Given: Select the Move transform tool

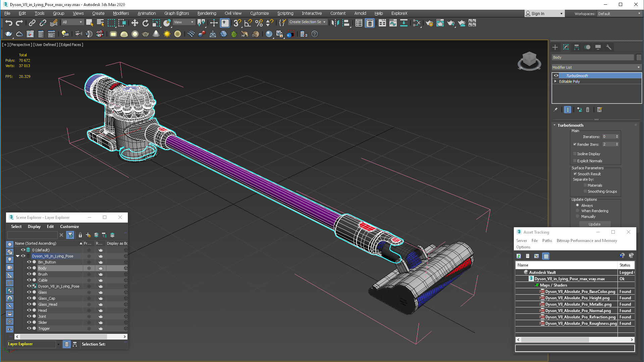Looking at the screenshot, I should (x=135, y=23).
